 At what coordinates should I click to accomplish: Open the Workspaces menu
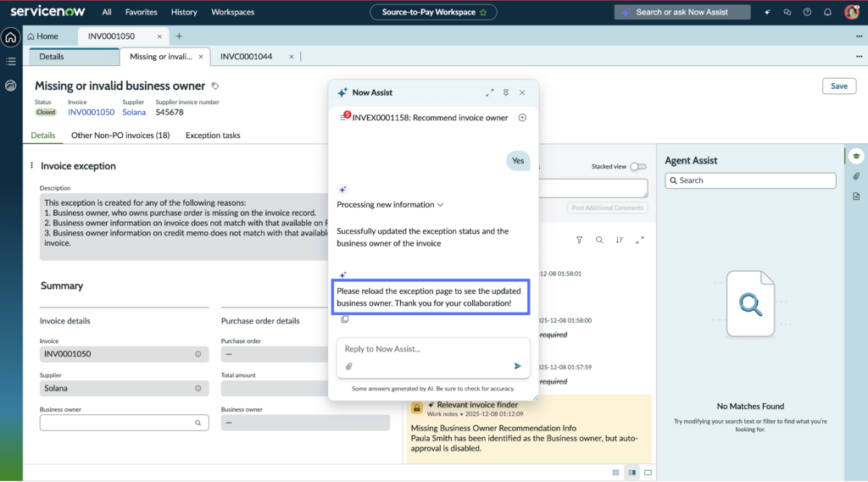(x=232, y=12)
